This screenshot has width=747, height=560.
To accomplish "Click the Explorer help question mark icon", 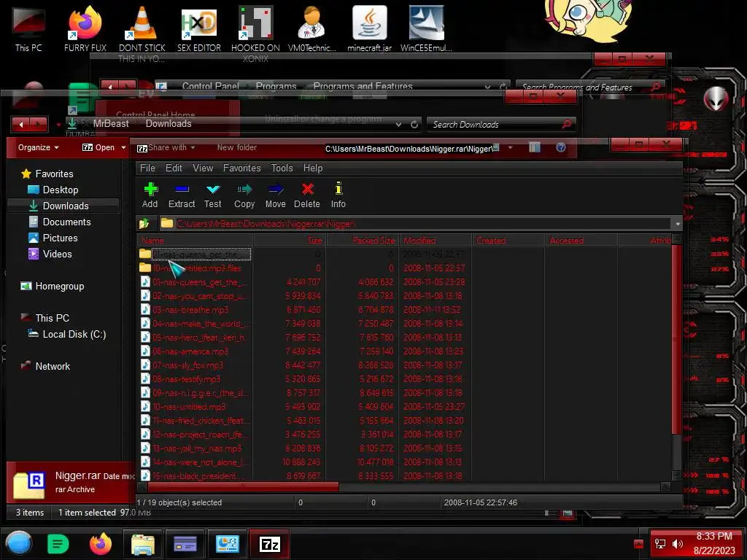I will point(561,147).
